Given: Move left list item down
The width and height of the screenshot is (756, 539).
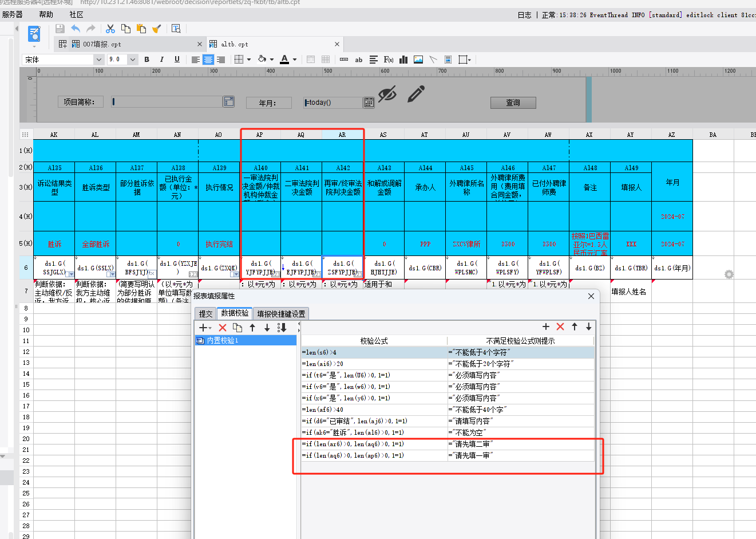Looking at the screenshot, I should click(267, 328).
